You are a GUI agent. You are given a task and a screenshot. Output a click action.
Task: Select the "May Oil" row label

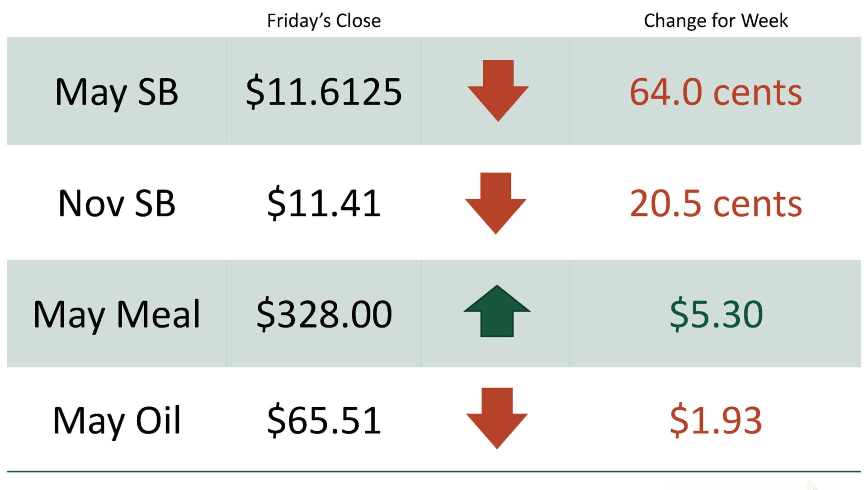[x=117, y=420]
